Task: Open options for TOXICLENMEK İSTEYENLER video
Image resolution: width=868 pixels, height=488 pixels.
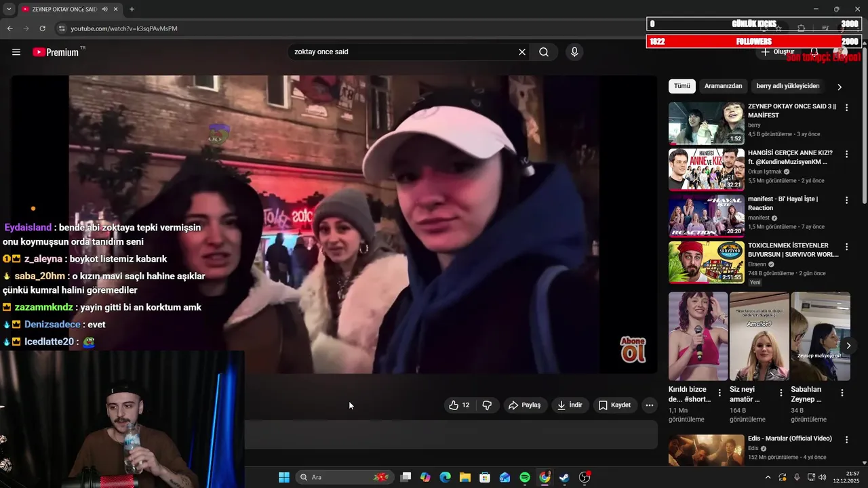Action: [846, 247]
